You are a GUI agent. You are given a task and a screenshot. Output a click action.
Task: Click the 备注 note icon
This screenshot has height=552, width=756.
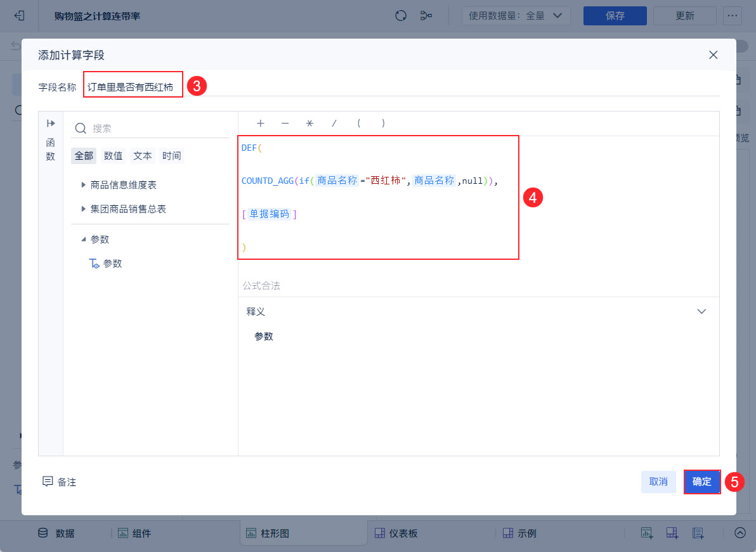pyautogui.click(x=47, y=481)
